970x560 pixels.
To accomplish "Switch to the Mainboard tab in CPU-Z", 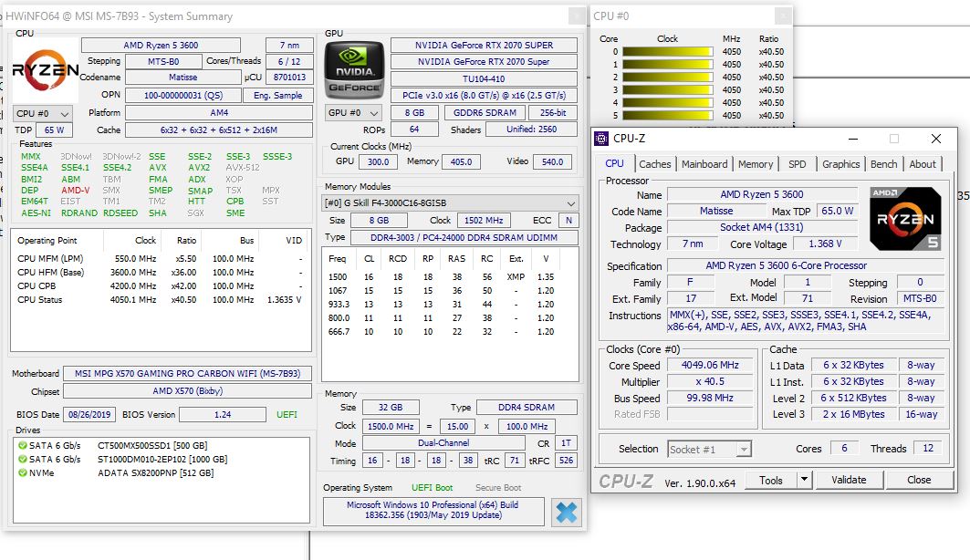I will coord(704,164).
